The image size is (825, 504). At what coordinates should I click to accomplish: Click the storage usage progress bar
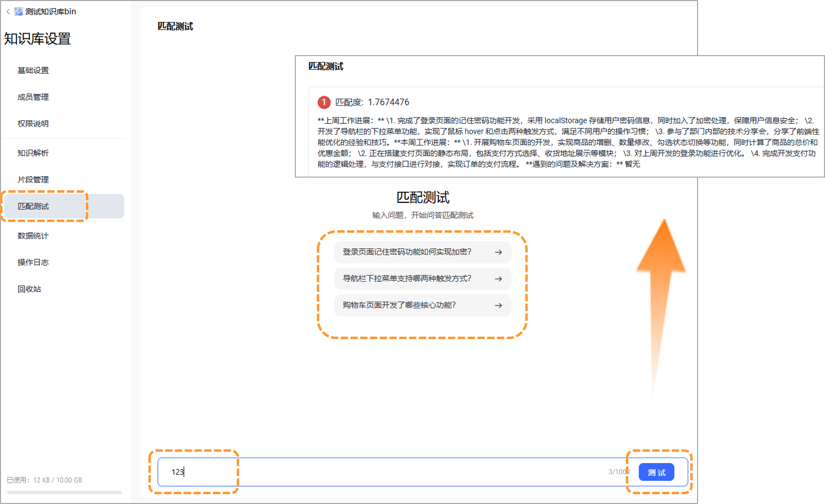pos(64,492)
